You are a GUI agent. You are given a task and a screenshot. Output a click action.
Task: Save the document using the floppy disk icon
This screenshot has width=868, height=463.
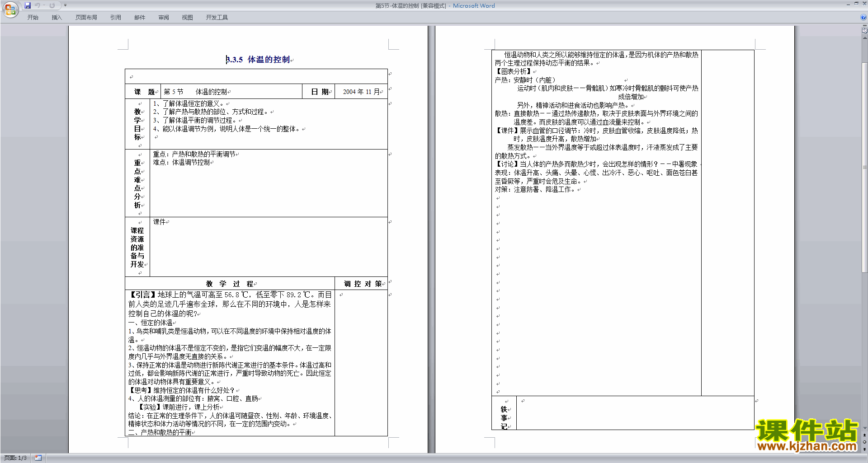[x=28, y=5]
